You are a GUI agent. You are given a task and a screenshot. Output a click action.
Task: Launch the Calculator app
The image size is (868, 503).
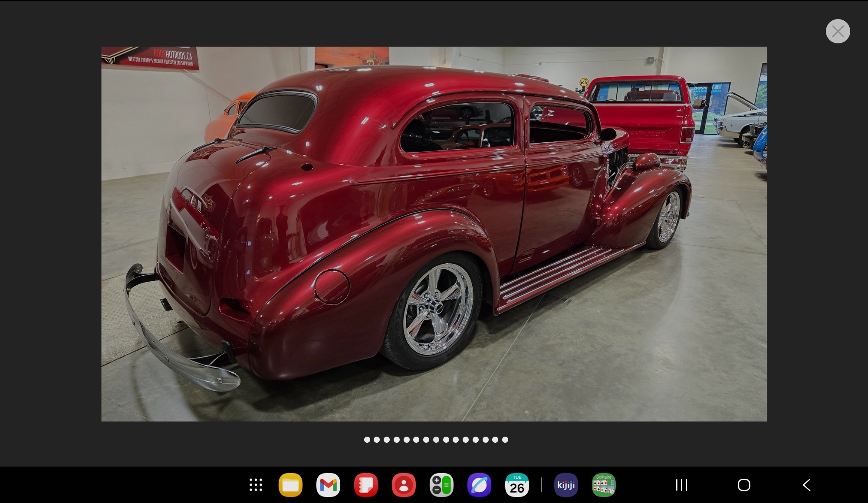coord(441,485)
